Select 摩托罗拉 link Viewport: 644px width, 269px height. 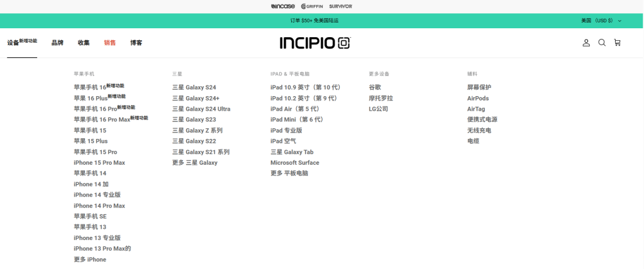[381, 98]
